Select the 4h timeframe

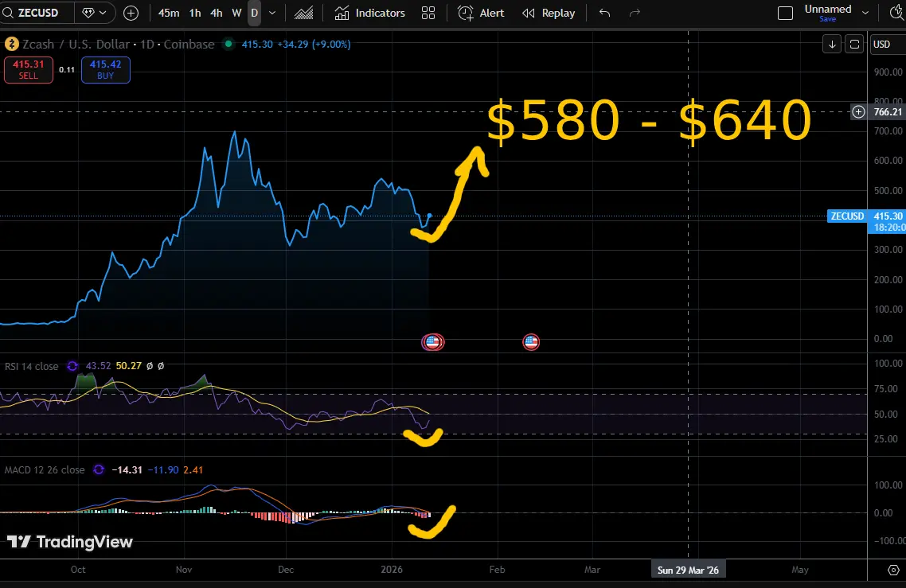(x=216, y=13)
